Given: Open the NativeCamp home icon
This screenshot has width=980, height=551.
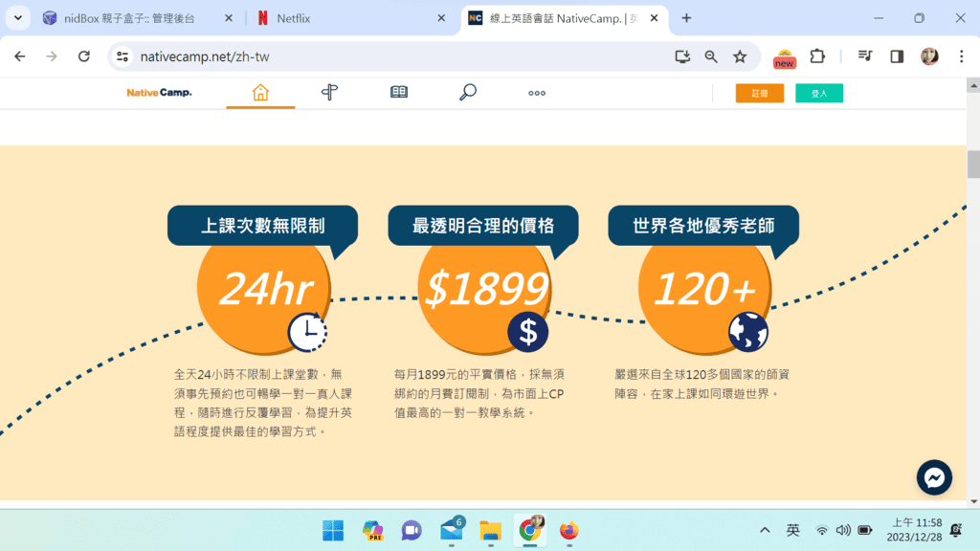Looking at the screenshot, I should [x=260, y=93].
